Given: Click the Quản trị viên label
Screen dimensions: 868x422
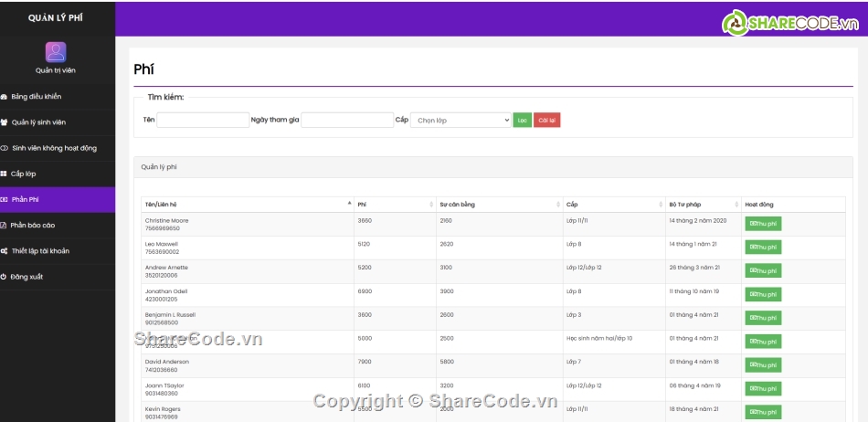Looking at the screenshot, I should click(56, 70).
